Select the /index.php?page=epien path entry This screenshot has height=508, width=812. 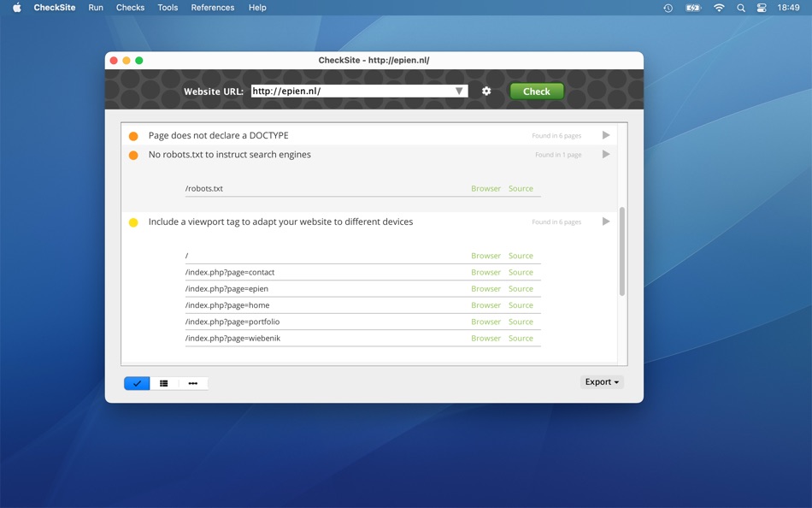227,289
